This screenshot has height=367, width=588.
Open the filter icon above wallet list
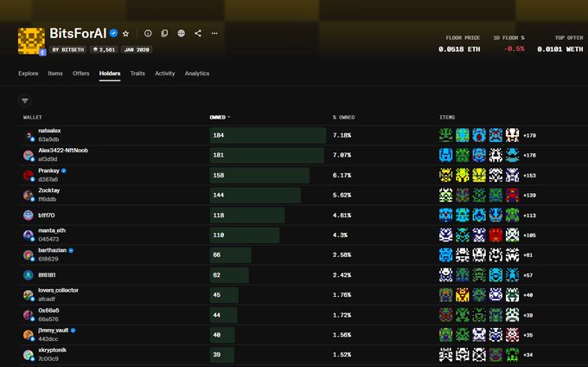coord(25,100)
